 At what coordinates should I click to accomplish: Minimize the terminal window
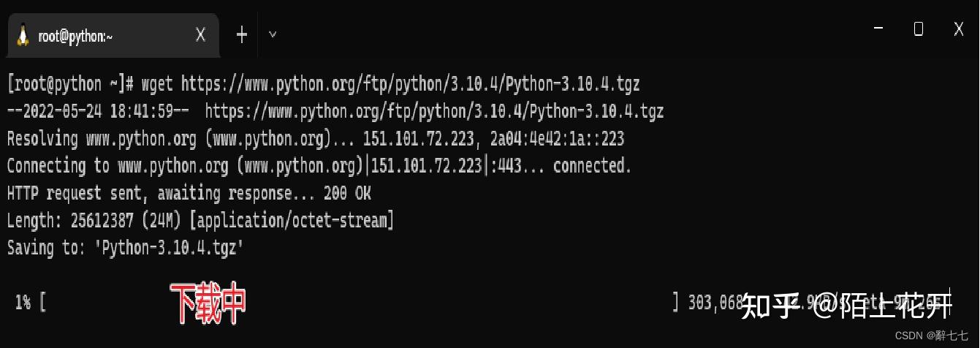pos(878,29)
